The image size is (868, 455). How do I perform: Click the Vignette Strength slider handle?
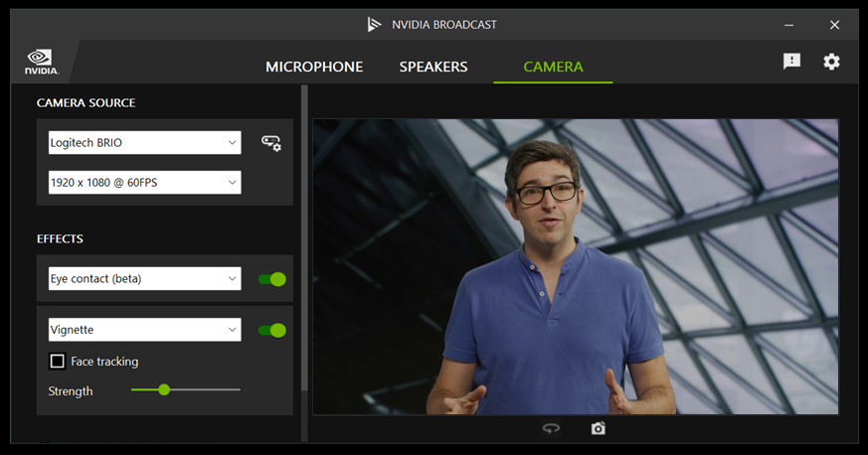(x=164, y=390)
